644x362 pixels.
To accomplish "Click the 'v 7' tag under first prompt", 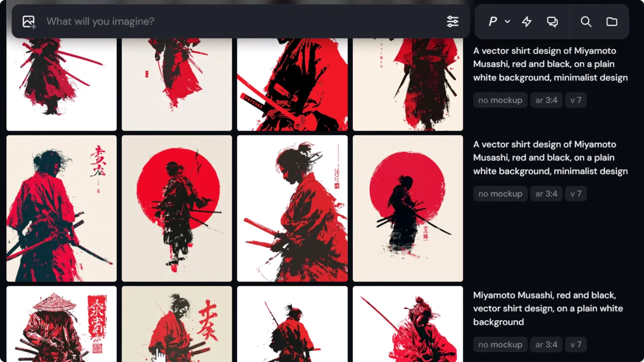I will pyautogui.click(x=576, y=100).
